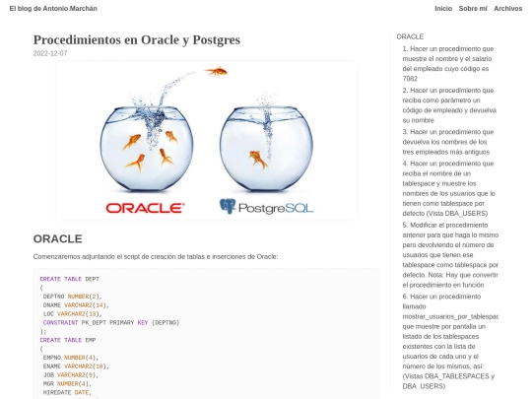
Task: Click the Oracle and PostgreSQL fishbowls image
Action: pos(206,141)
